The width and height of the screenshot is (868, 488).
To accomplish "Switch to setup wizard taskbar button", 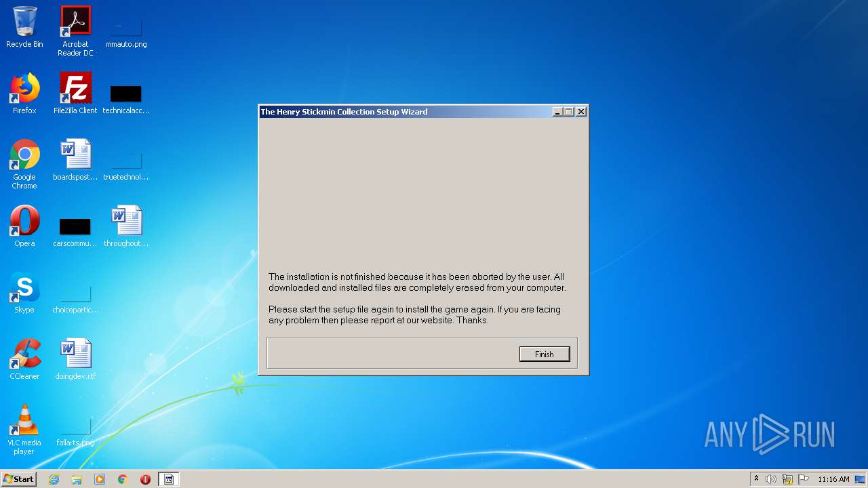I will [169, 479].
